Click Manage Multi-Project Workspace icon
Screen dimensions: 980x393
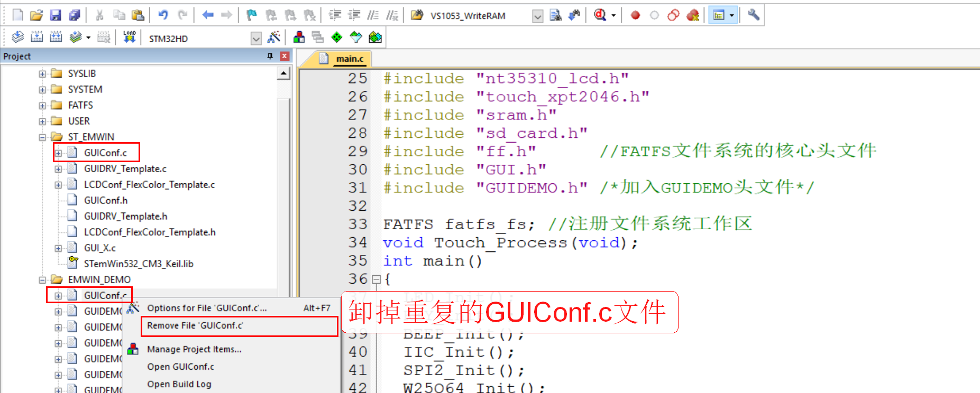(318, 37)
